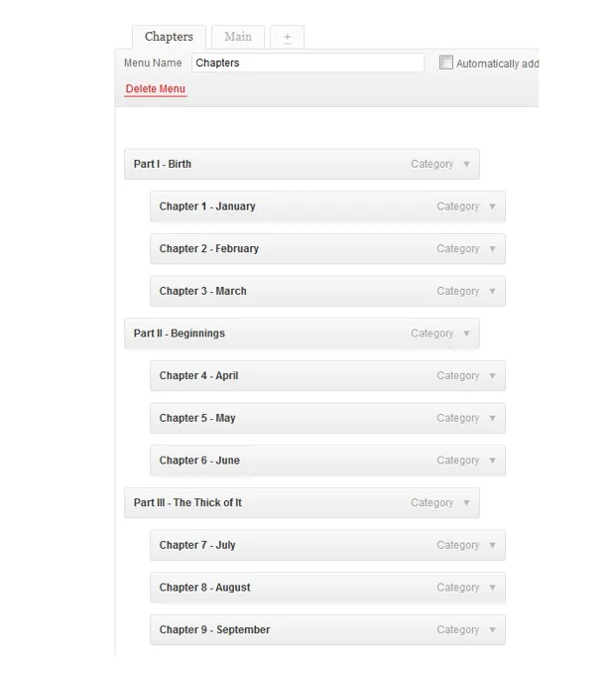The image size is (616, 675).
Task: Expand the Chapter 5 - May arrow
Action: [x=492, y=418]
